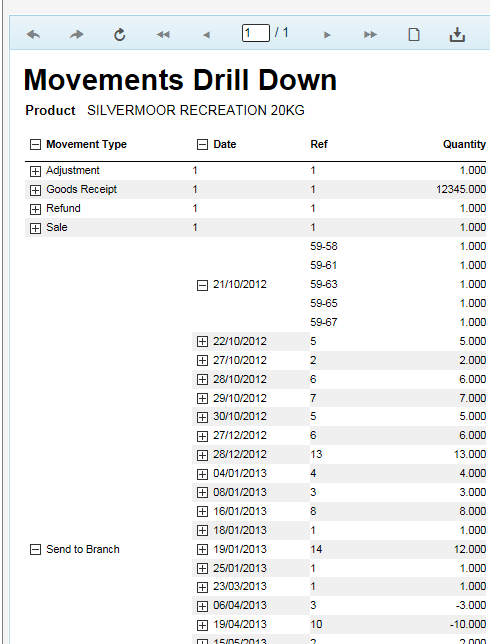This screenshot has width=492, height=644.
Task: Click the Movements Drill Down title
Action: (180, 80)
